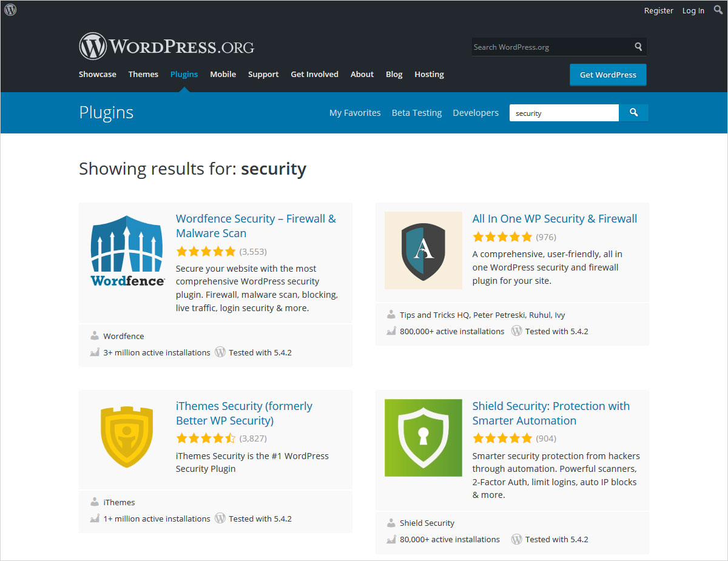Open Wordfence Security plugin title link

click(255, 226)
